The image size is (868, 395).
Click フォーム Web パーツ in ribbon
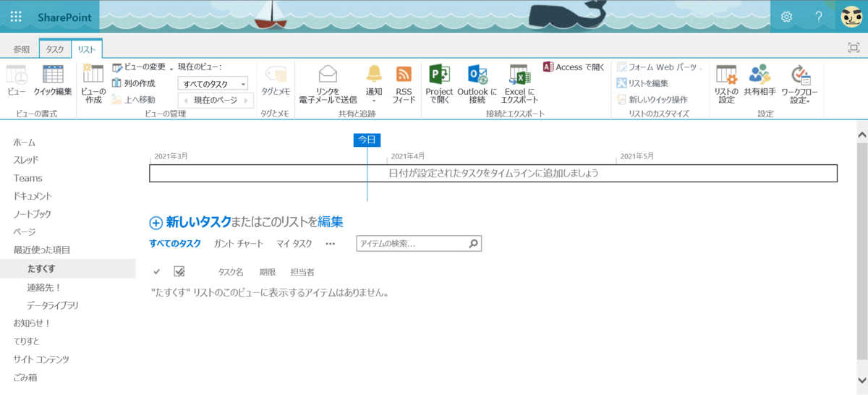tap(659, 67)
